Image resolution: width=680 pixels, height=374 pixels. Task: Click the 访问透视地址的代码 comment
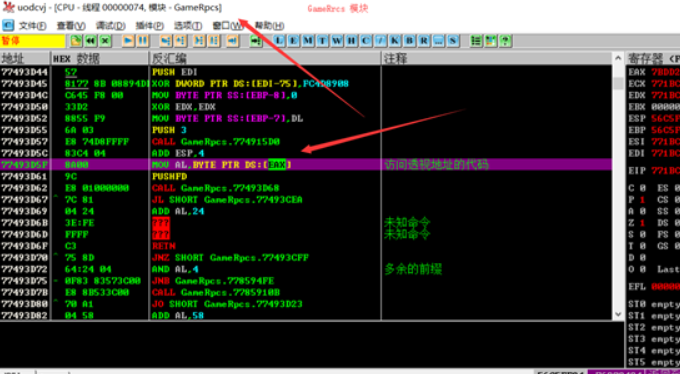point(436,164)
